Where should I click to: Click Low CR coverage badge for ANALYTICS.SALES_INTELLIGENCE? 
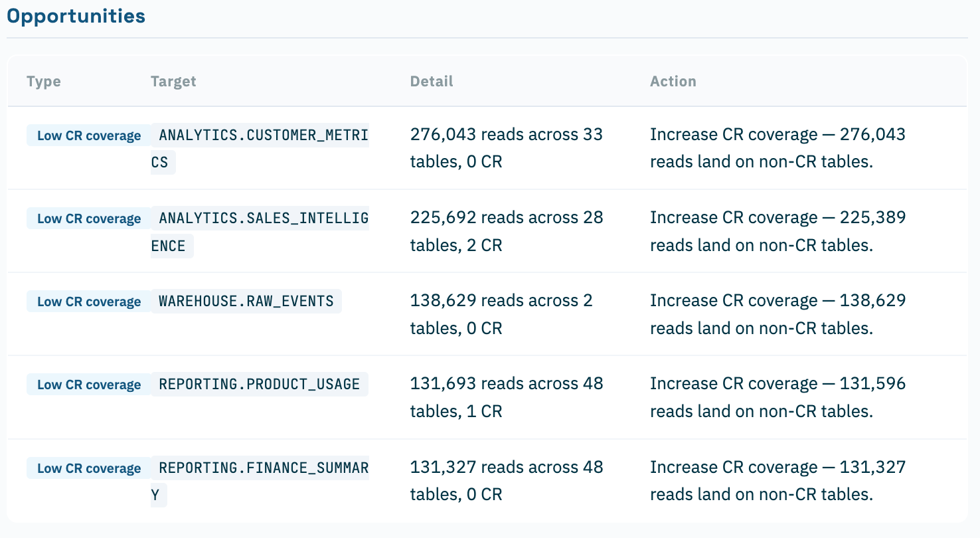(x=89, y=219)
